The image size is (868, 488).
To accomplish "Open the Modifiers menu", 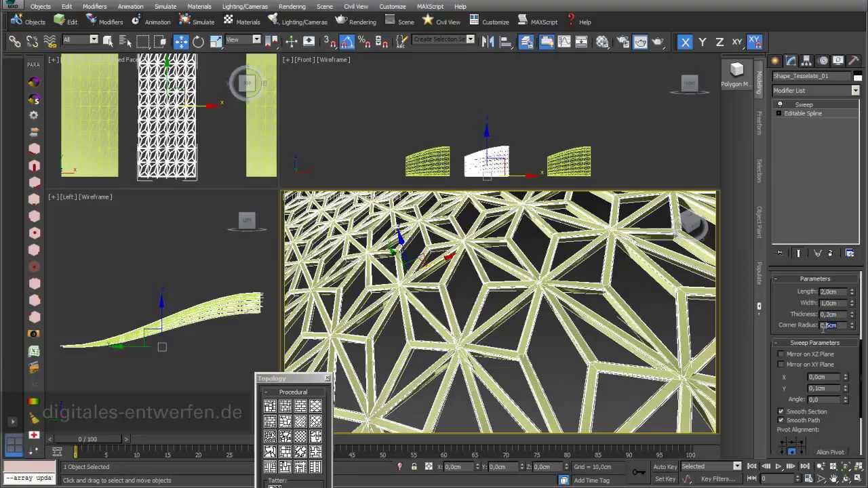I will (x=94, y=6).
